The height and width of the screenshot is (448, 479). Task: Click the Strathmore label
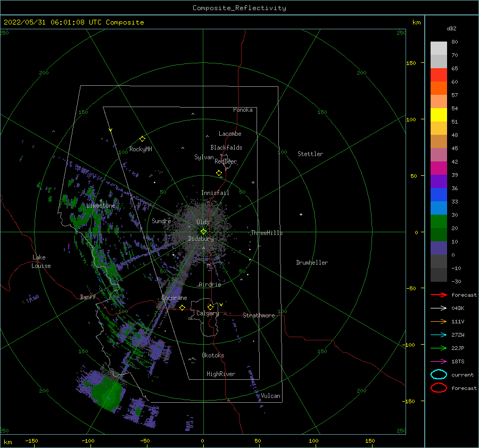point(259,315)
